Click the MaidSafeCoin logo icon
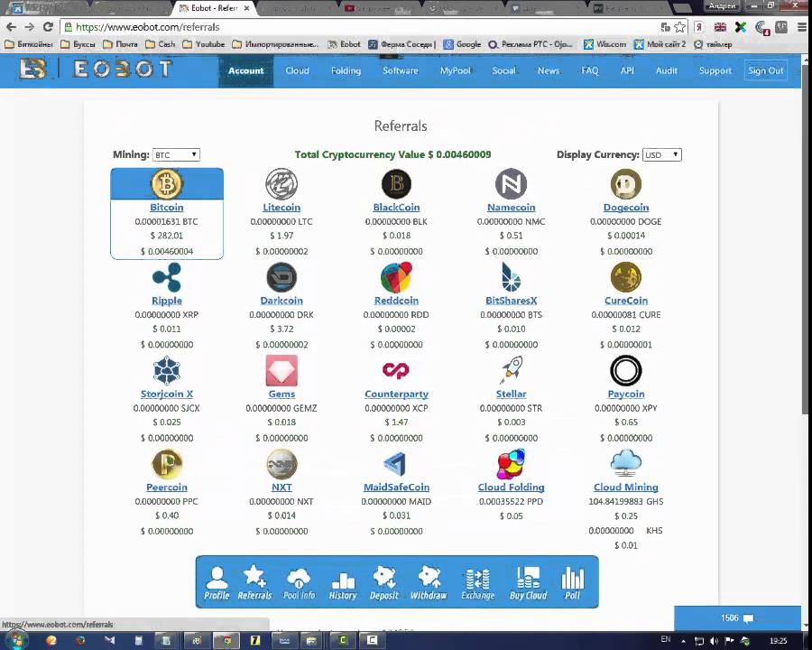The height and width of the screenshot is (650, 812). point(396,464)
